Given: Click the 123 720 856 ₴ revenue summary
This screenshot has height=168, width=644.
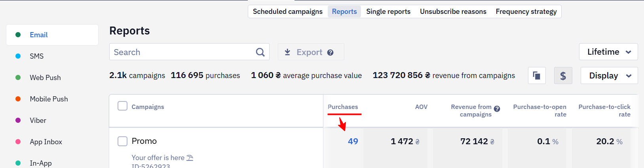Looking at the screenshot, I should [444, 75].
